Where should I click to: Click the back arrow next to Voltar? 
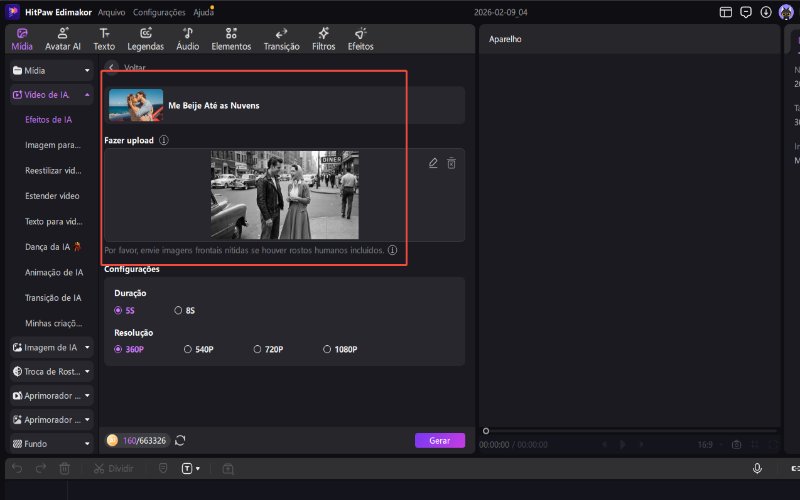(x=112, y=68)
